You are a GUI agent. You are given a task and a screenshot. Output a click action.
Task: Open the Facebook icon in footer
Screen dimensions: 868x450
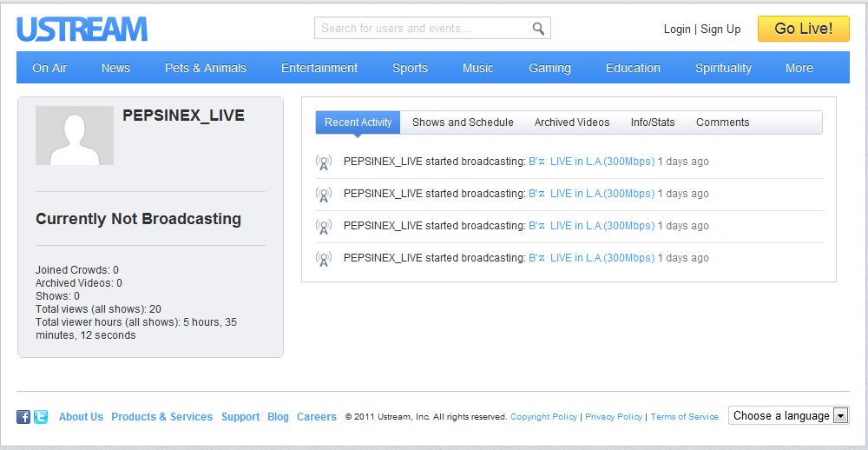coord(23,417)
